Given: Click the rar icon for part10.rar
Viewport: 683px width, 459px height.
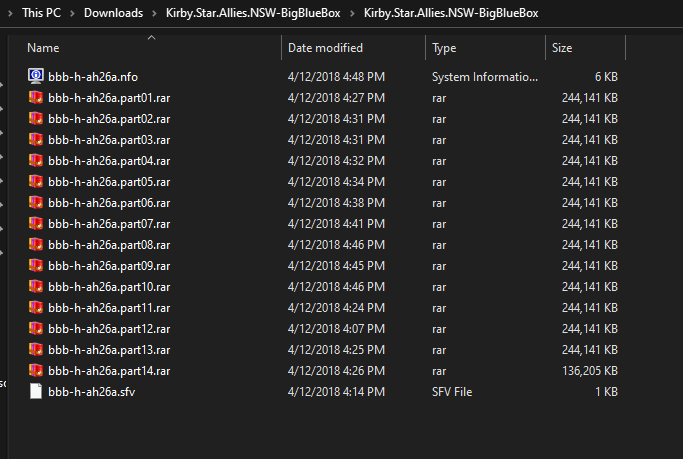Looking at the screenshot, I should click(x=36, y=286).
